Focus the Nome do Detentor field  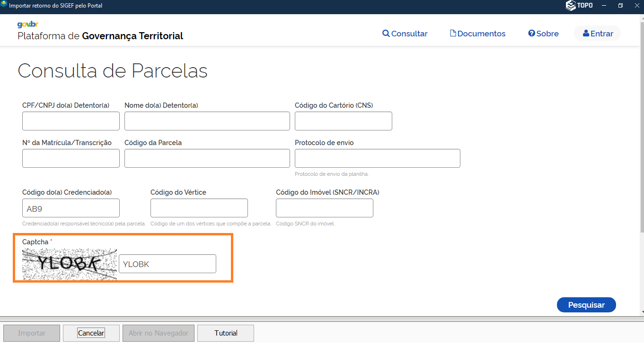coord(207,121)
